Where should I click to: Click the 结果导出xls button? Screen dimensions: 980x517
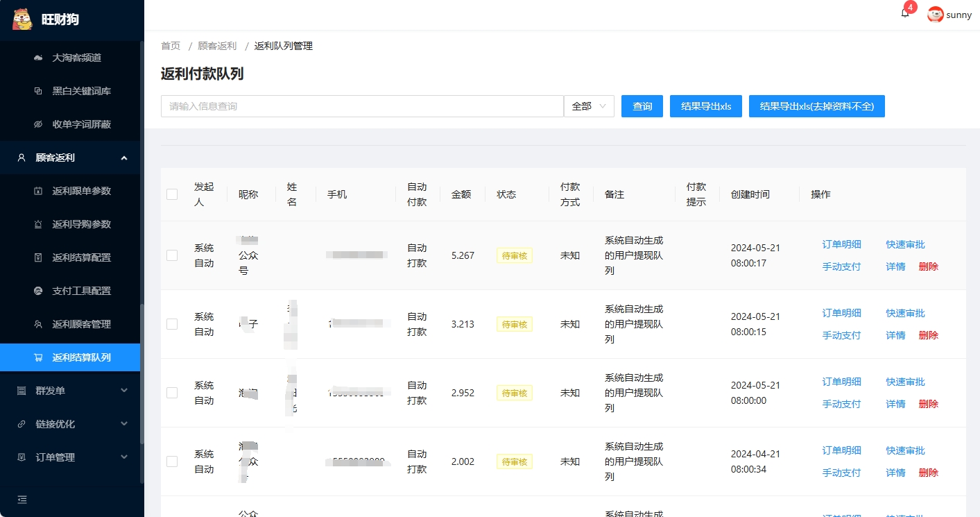[x=705, y=106]
